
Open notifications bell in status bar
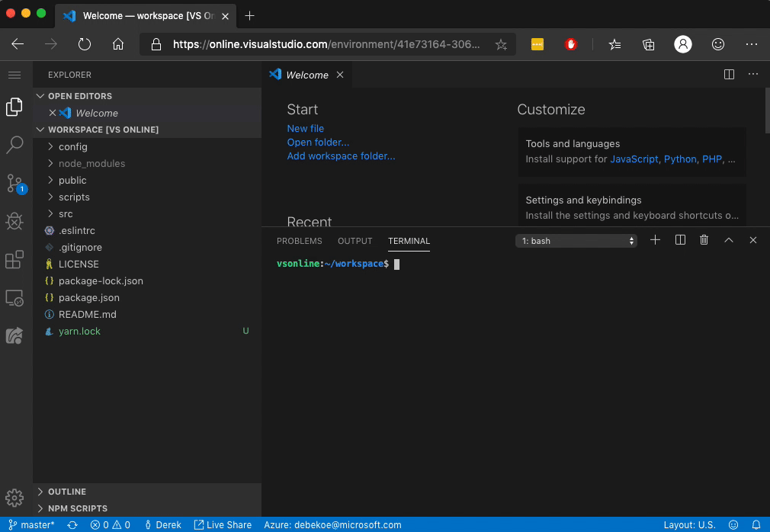click(756, 524)
